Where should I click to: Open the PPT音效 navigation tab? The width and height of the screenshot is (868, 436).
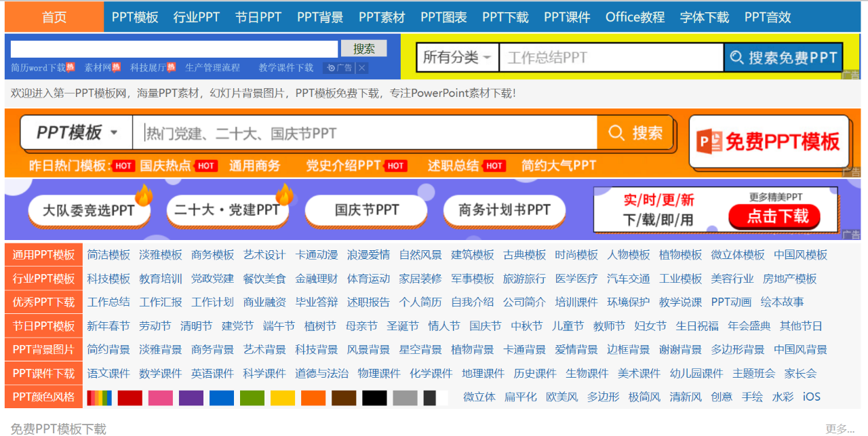[x=768, y=17]
